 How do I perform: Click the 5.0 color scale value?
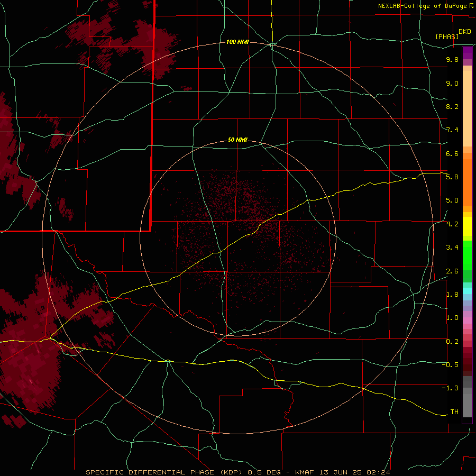coord(452,200)
